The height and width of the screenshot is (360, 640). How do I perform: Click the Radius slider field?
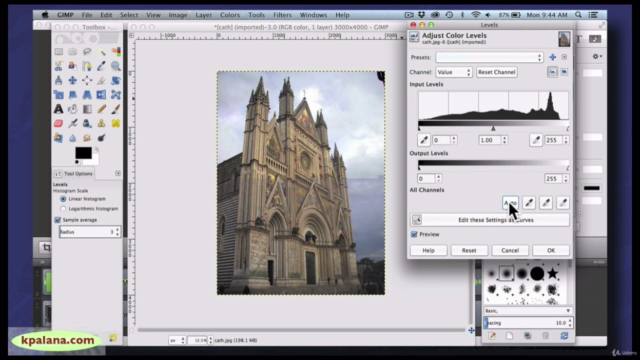(x=89, y=232)
